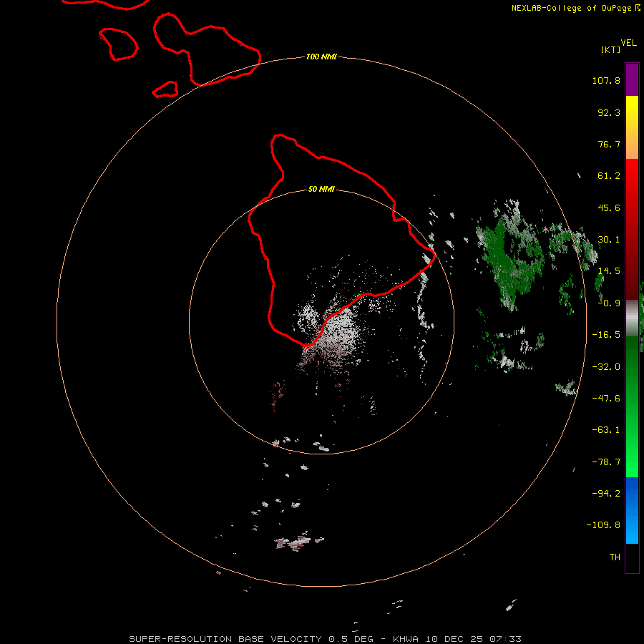Click the 30.1 velocity scale value

click(609, 240)
